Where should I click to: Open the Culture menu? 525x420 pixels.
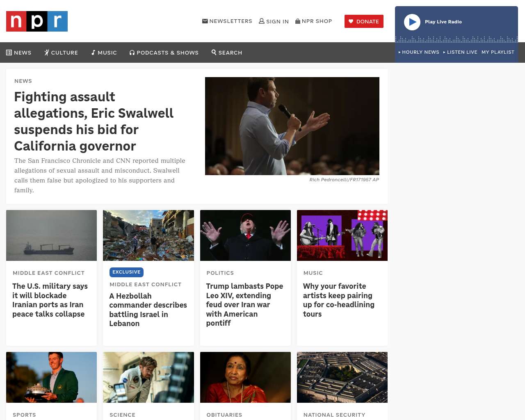click(61, 52)
